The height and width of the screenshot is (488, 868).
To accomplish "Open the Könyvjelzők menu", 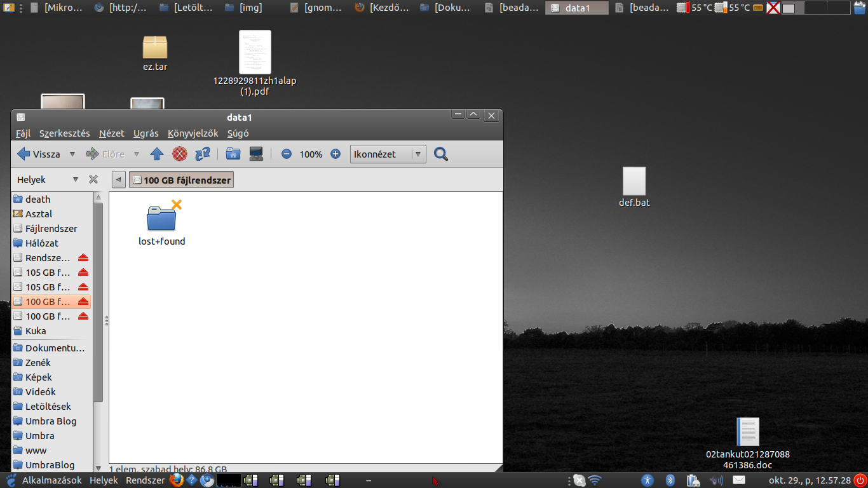I will [x=193, y=133].
